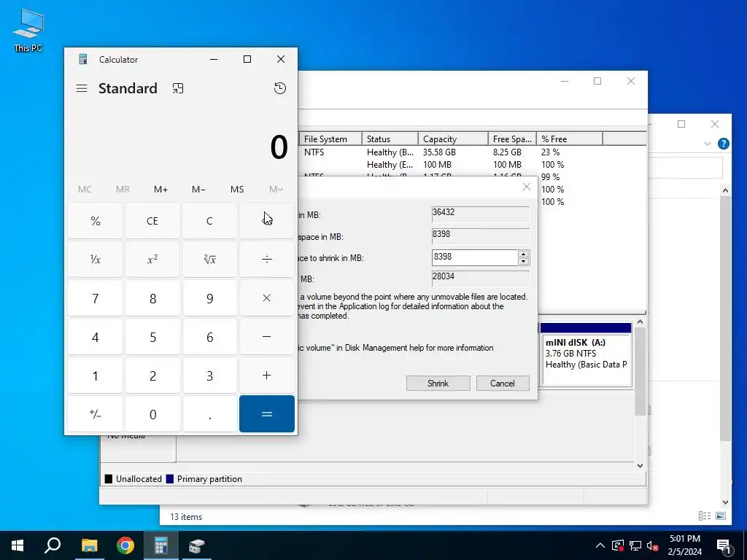Click the decimal point key

pos(209,414)
